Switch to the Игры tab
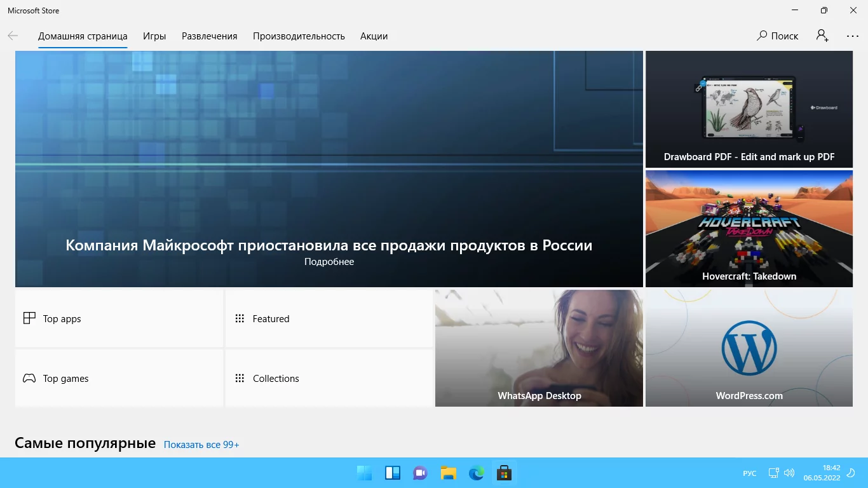The width and height of the screenshot is (868, 488). click(x=154, y=36)
